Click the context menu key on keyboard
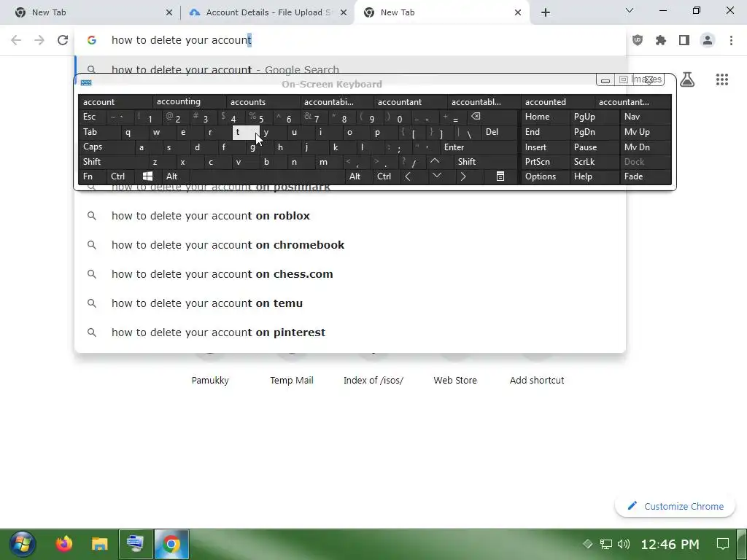This screenshot has width=747, height=560. pos(500,176)
